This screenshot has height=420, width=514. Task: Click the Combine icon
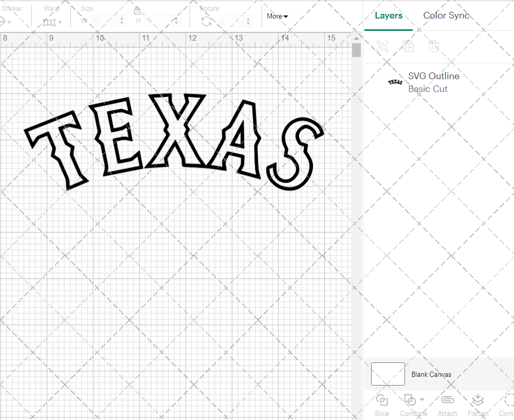click(x=410, y=400)
